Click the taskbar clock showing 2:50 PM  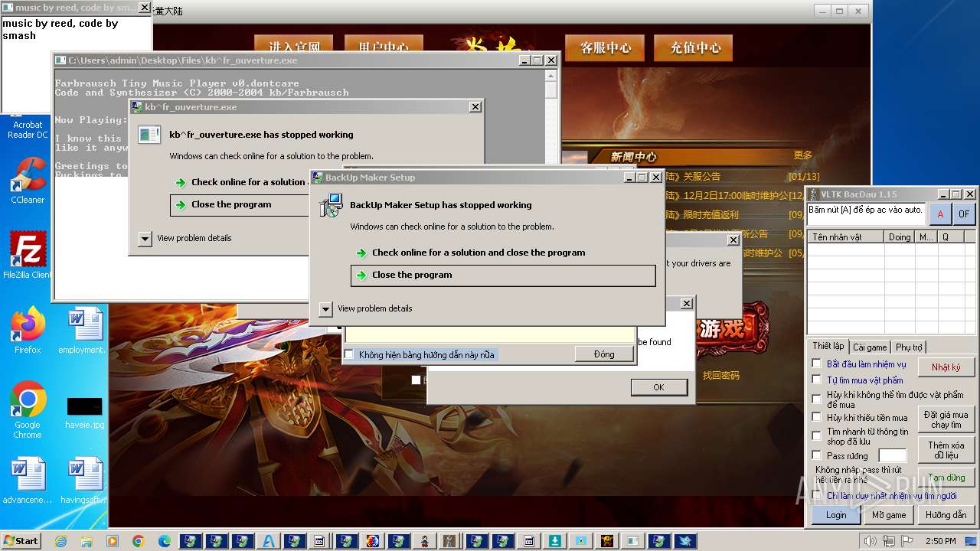point(940,541)
